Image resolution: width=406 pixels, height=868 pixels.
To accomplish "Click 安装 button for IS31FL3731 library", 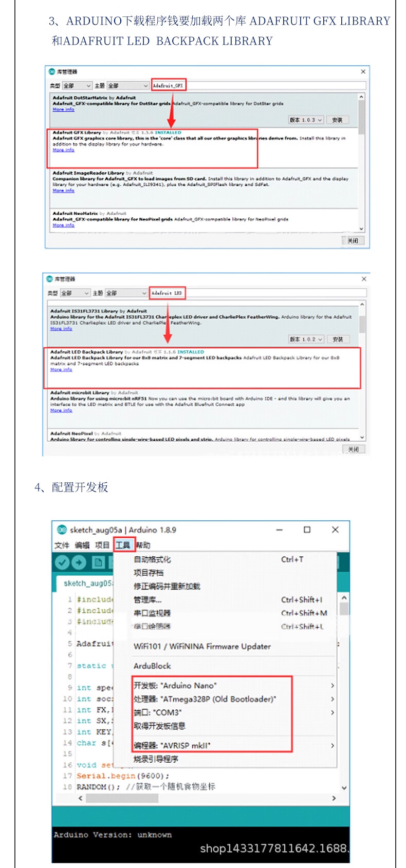I will pyautogui.click(x=338, y=339).
